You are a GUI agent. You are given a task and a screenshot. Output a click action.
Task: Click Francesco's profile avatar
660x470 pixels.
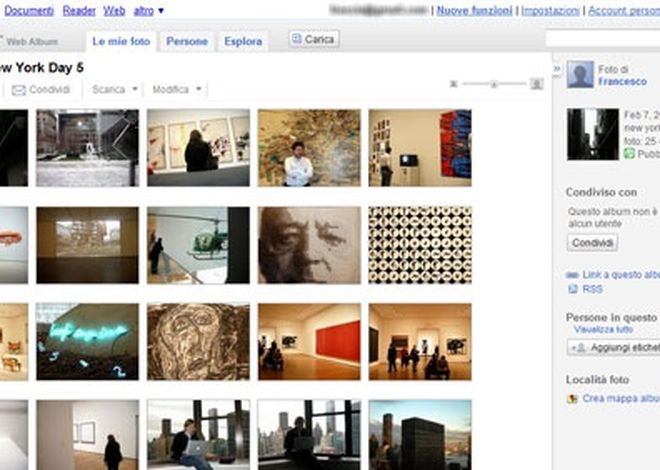tap(580, 74)
